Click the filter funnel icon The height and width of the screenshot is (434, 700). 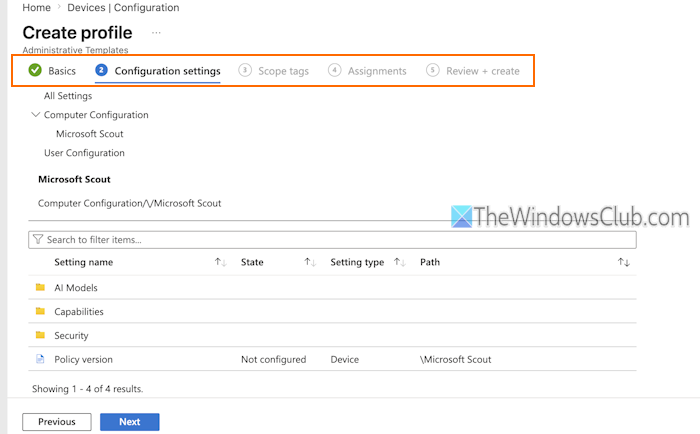point(38,240)
